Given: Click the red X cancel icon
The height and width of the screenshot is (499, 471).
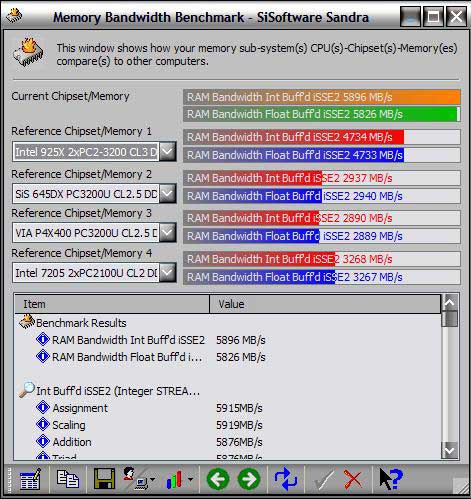Looking at the screenshot, I should point(353,479).
